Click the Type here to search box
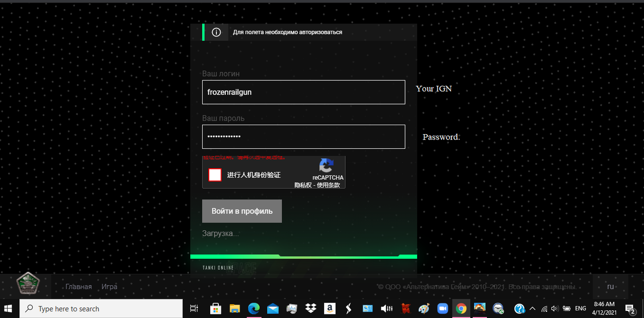Viewport: 644px width, 318px height. pyautogui.click(x=101, y=308)
